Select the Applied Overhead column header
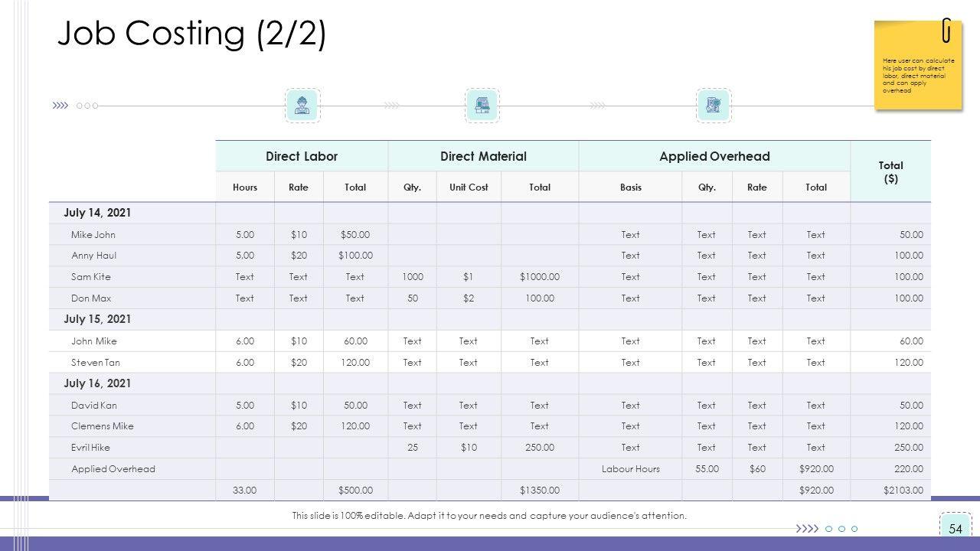This screenshot has height=551, width=980. 714,156
